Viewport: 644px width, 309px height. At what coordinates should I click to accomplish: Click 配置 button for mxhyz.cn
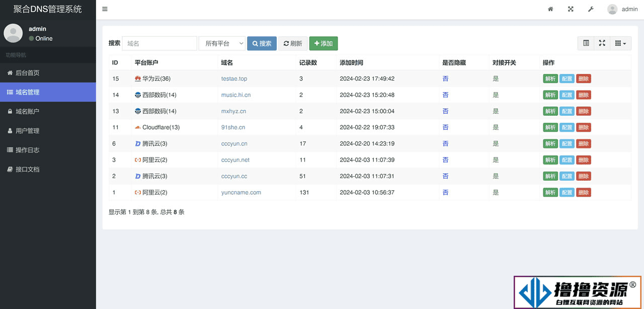567,111
